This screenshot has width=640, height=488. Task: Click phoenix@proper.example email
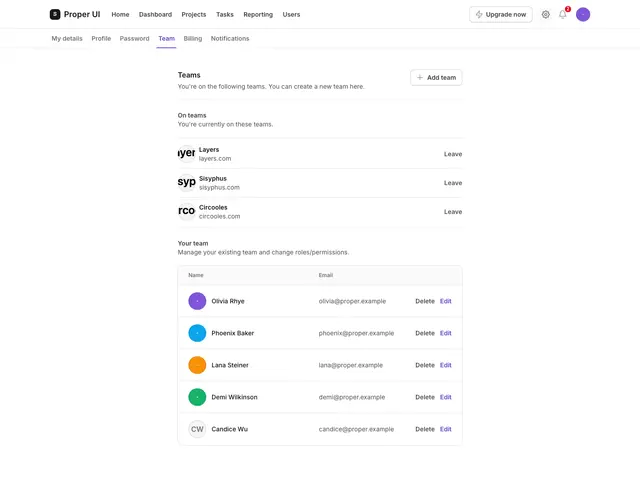point(356,333)
